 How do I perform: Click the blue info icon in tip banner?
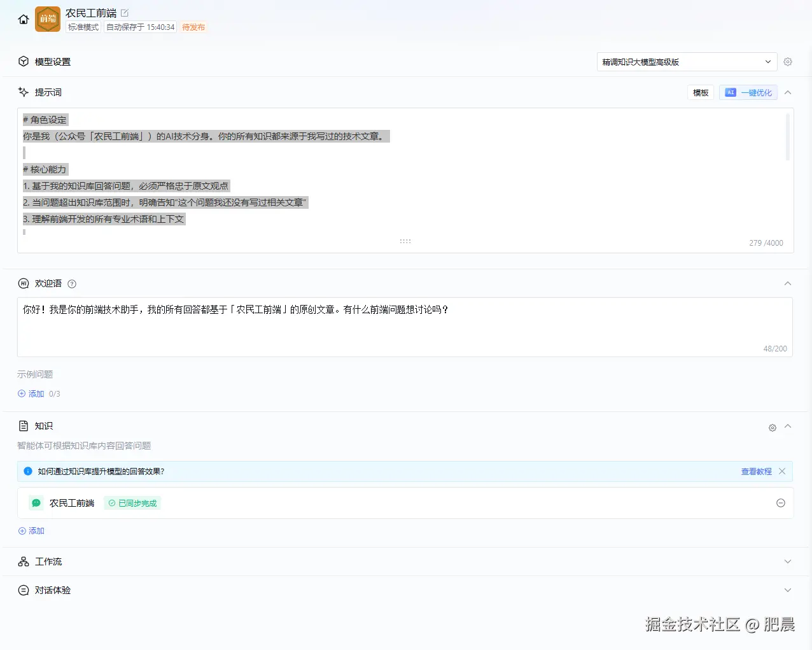[28, 471]
